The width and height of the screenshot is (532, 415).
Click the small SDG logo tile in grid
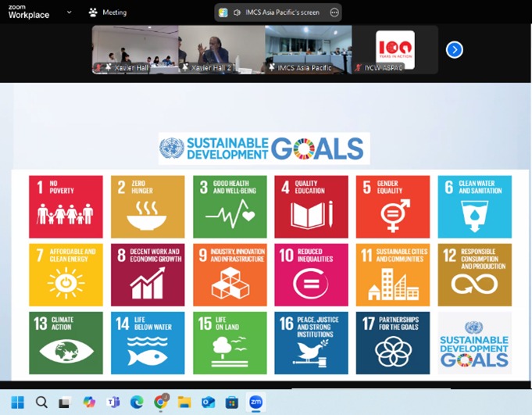pyautogui.click(x=475, y=343)
